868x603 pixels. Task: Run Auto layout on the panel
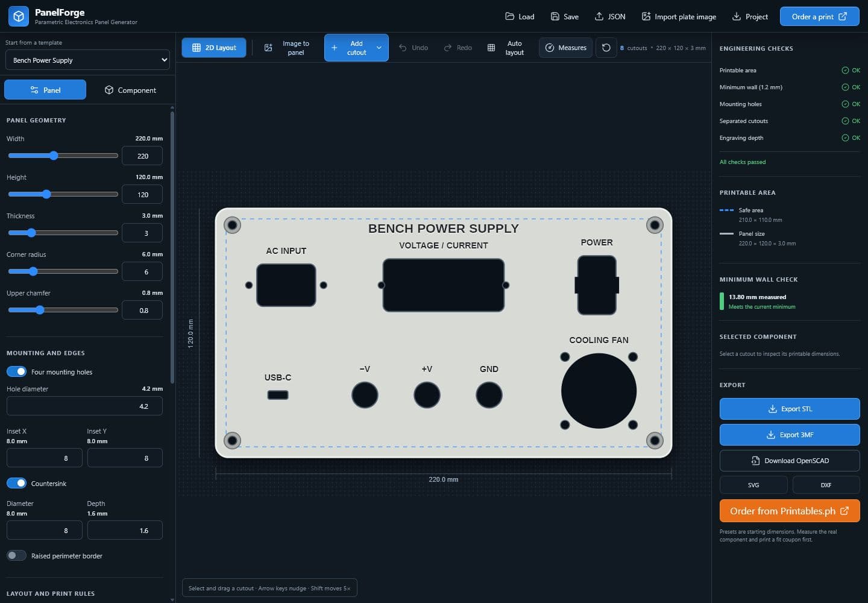coord(506,48)
